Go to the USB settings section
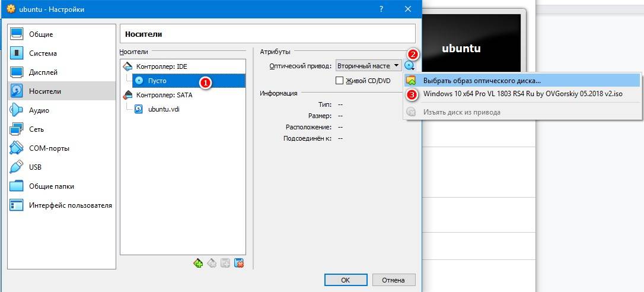Viewport: 644px width, 292px height. 35,167
